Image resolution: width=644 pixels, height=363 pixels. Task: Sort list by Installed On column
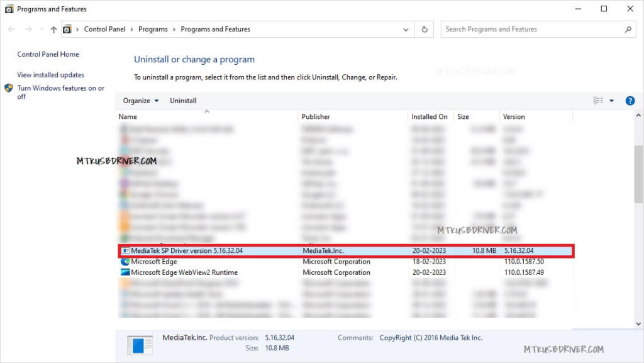click(429, 116)
